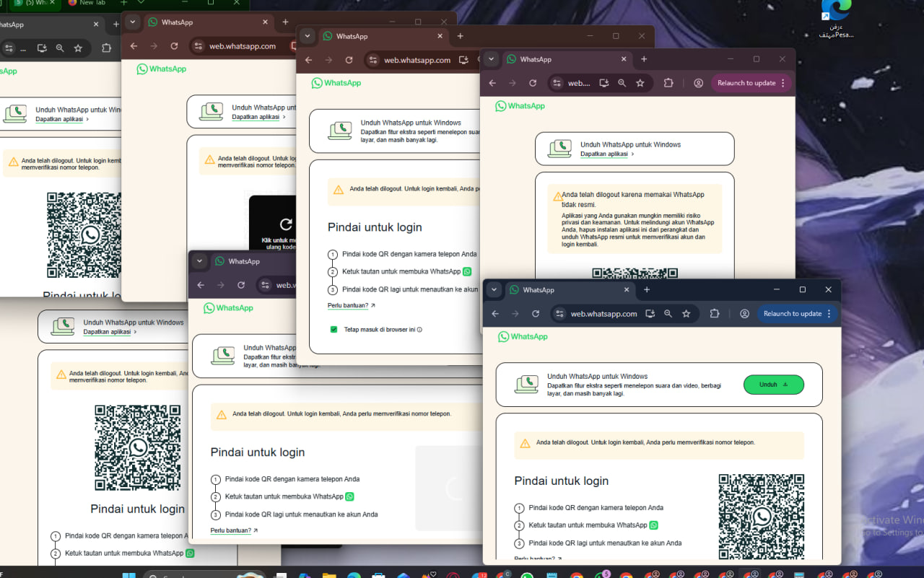Image resolution: width=924 pixels, height=578 pixels.
Task: Open Chrome three-dot menu in purple Relaunch window
Action: coord(783,83)
